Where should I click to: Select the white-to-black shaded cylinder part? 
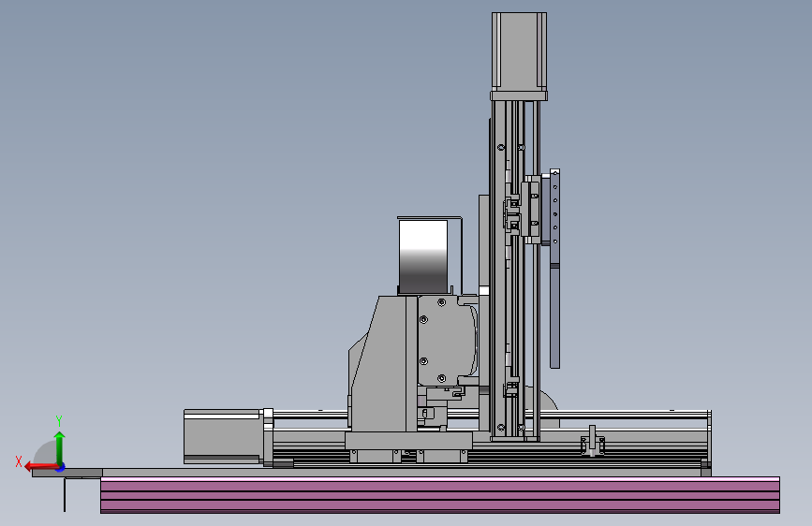[423, 256]
